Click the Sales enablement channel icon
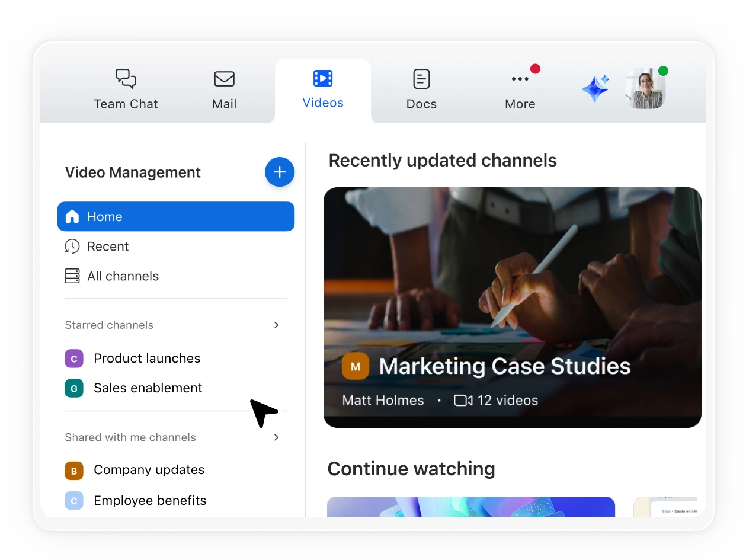The width and height of the screenshot is (746, 560). pyautogui.click(x=73, y=388)
